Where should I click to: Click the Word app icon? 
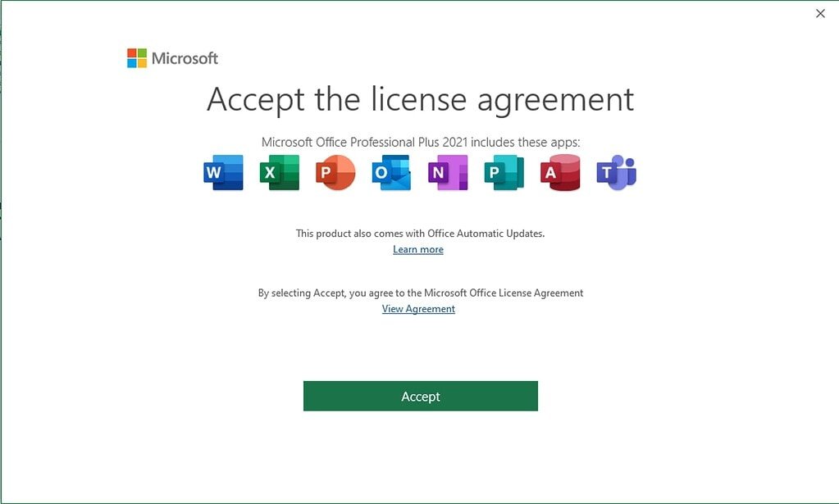pyautogui.click(x=223, y=172)
